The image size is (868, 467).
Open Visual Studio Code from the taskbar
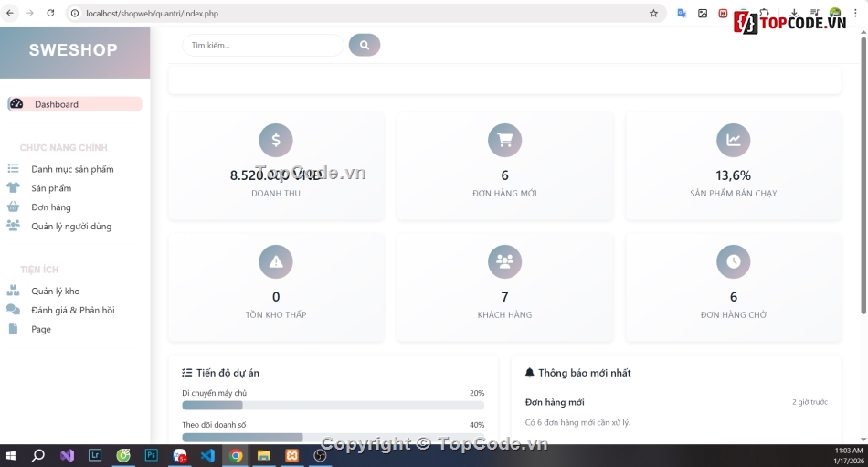click(x=207, y=455)
